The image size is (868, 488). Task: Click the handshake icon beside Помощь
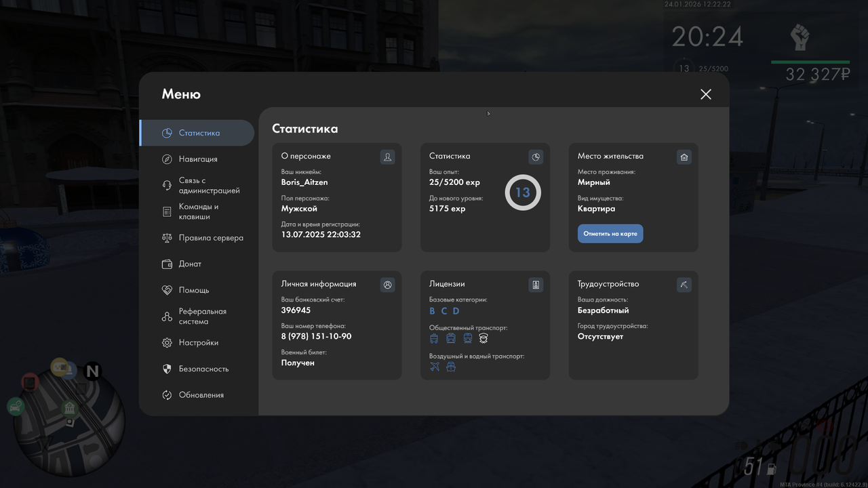(167, 290)
